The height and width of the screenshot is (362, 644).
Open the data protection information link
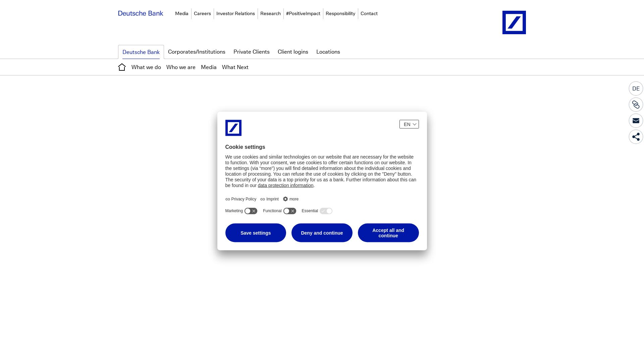pos(285,185)
